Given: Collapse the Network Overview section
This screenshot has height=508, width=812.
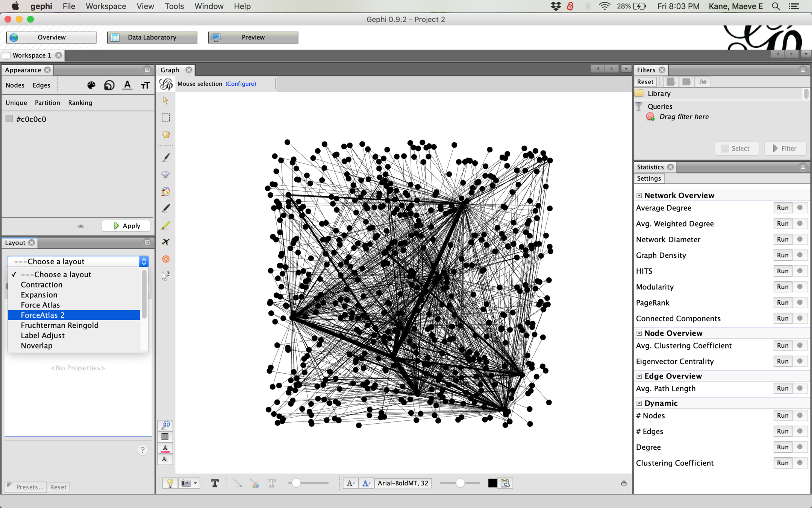Looking at the screenshot, I should (x=639, y=196).
